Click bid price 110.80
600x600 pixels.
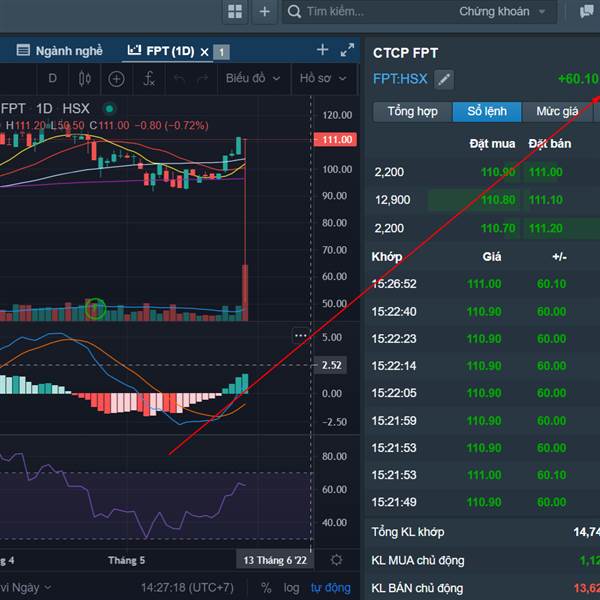498,200
